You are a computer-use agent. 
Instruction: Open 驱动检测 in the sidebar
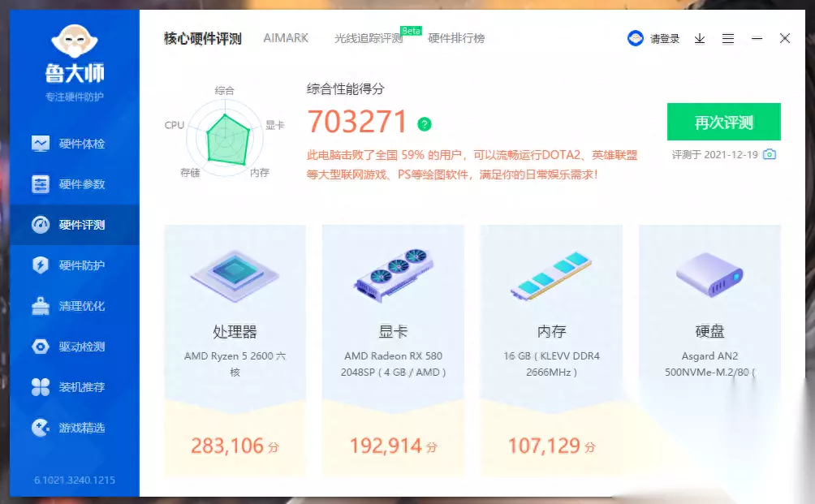[75, 346]
